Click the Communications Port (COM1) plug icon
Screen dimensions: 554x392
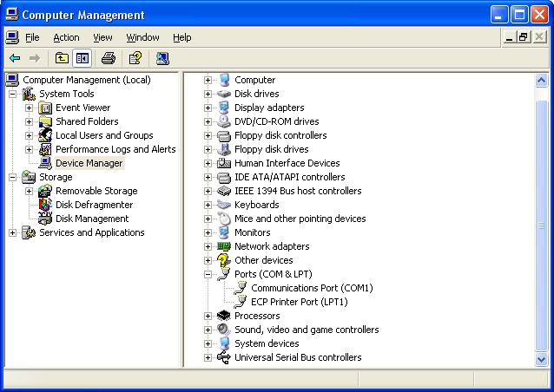[241, 288]
